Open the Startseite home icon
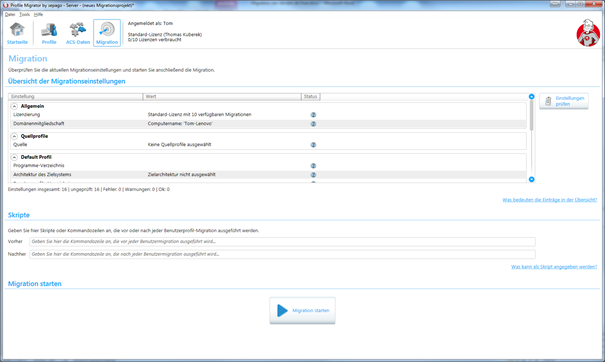Viewport: 605px width, 362px height. point(17,33)
